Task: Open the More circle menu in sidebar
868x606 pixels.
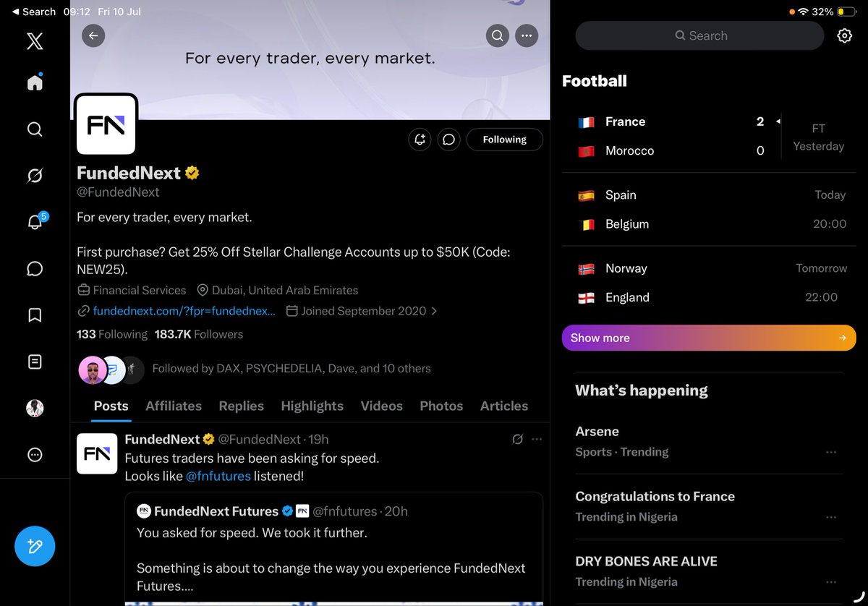Action: click(35, 455)
